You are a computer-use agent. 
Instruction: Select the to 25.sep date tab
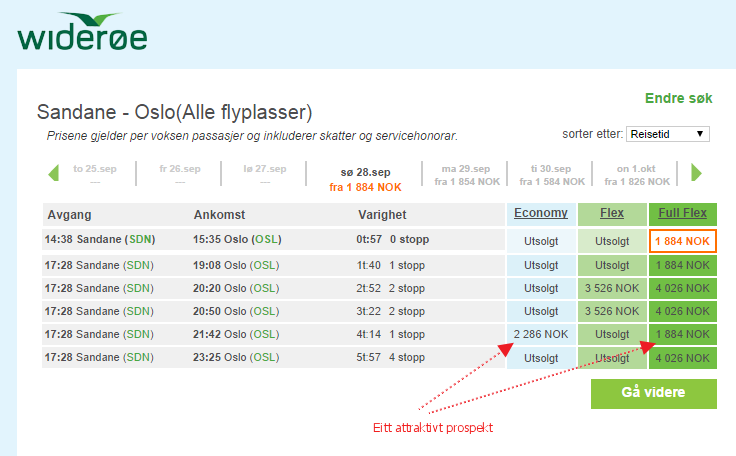[x=95, y=175]
